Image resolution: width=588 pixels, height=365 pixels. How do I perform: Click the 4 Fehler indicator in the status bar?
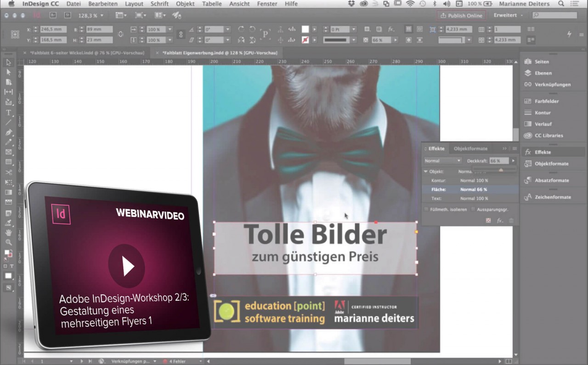[176, 361]
